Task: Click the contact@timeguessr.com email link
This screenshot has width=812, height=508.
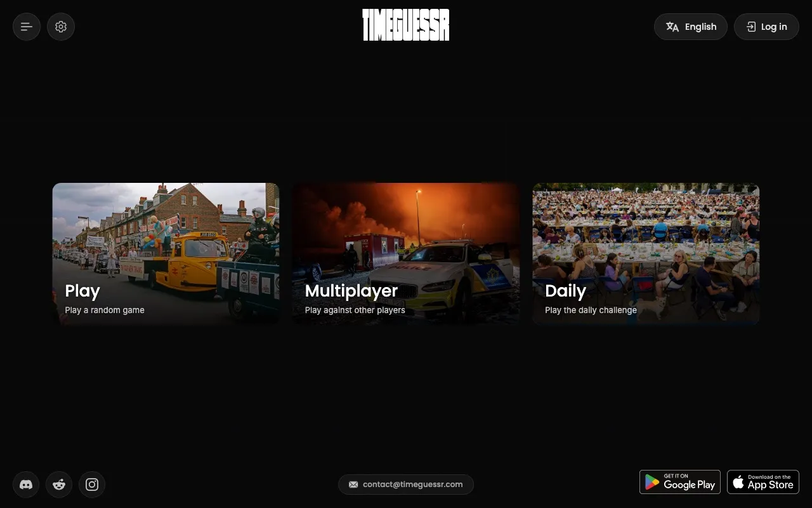Action: [406, 485]
